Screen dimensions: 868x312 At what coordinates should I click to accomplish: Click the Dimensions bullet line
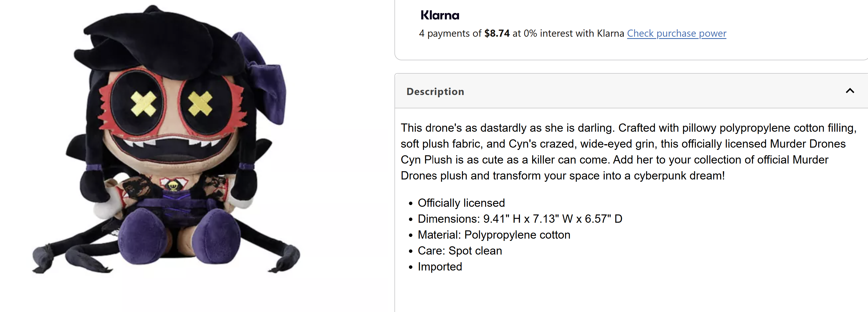[x=520, y=219]
